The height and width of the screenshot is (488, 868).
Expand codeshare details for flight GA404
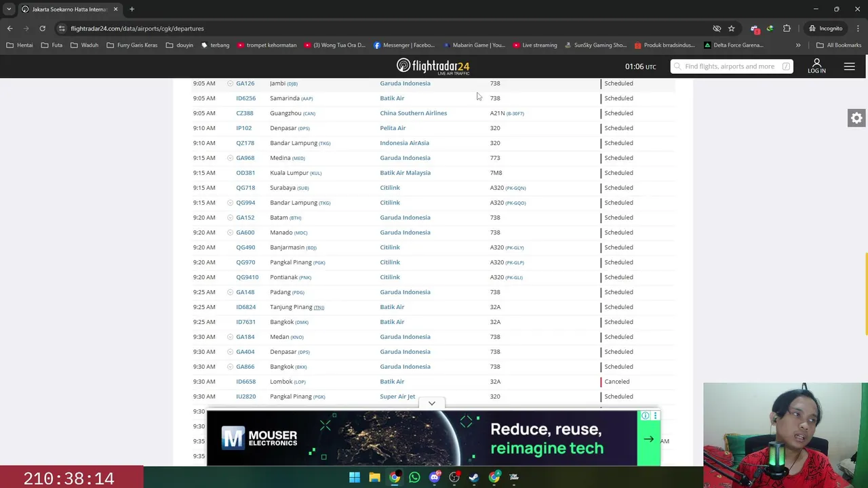pyautogui.click(x=230, y=352)
